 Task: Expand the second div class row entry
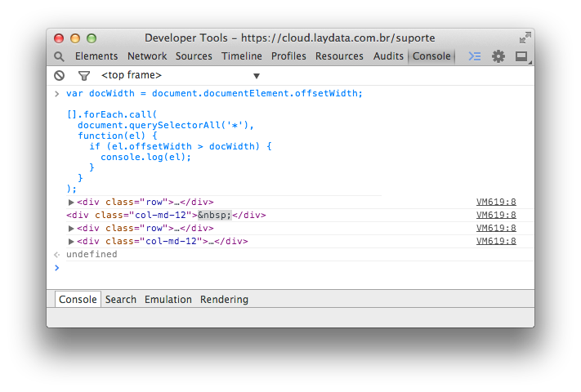(x=71, y=229)
